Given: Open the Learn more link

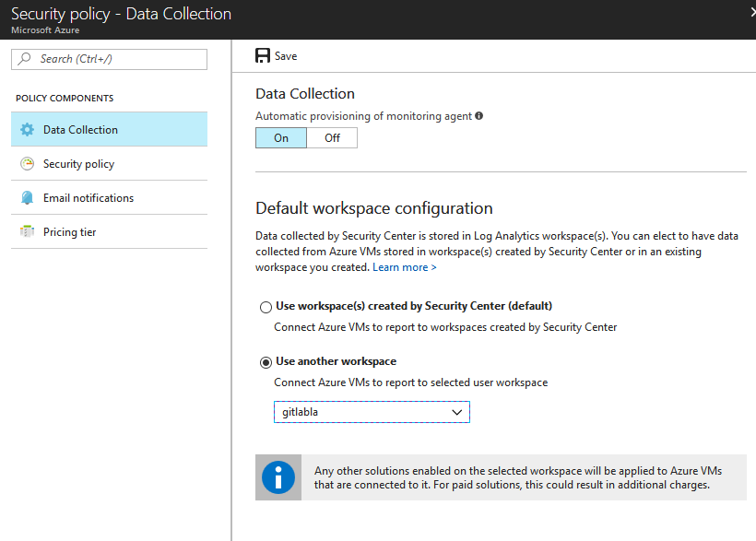Looking at the screenshot, I should (x=404, y=267).
